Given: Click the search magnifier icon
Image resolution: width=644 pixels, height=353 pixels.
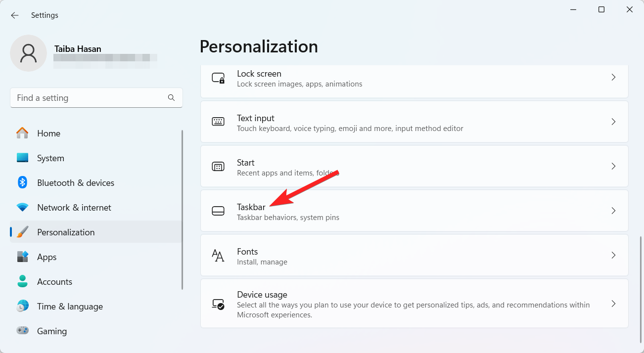Looking at the screenshot, I should tap(171, 98).
